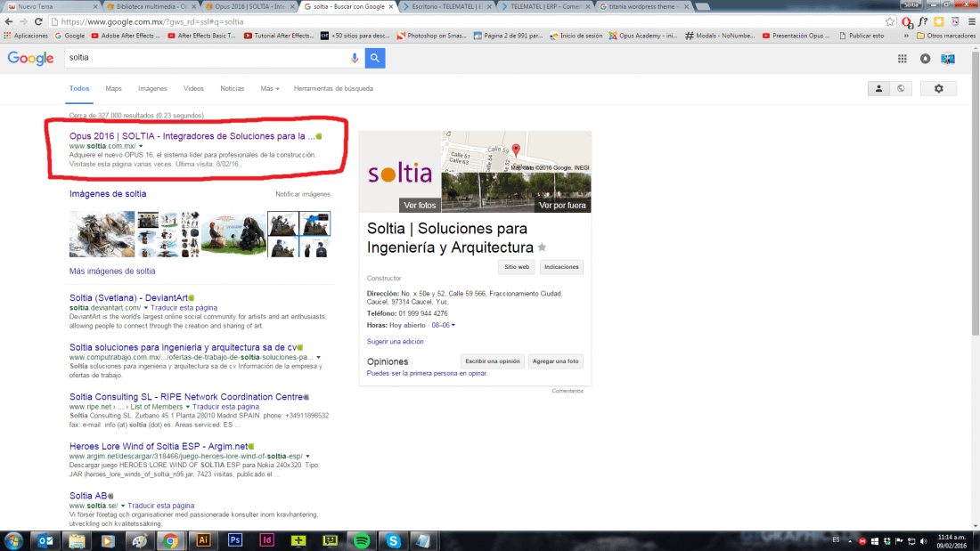
Task: Click the Agregar una foto button
Action: click(x=556, y=361)
